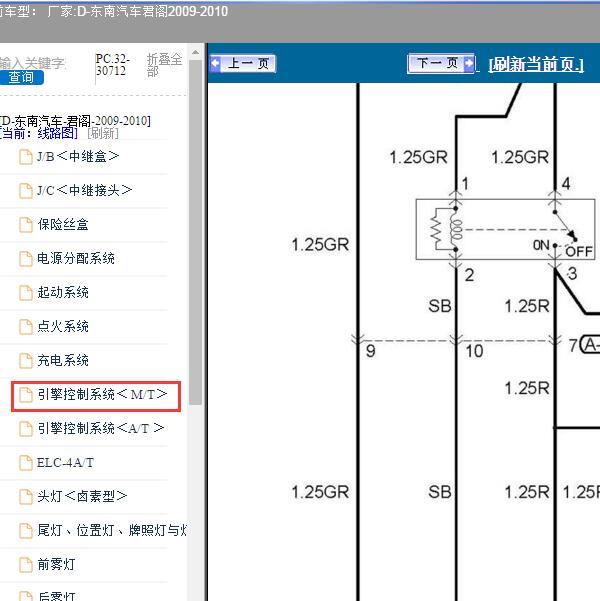The width and height of the screenshot is (600, 601).
Task: Click the sidebar vertical scrollbar thumb
Action: (x=196, y=232)
